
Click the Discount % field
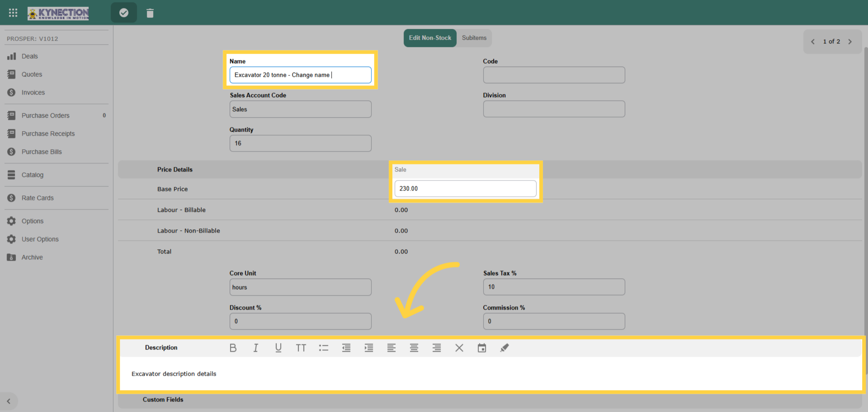point(301,321)
